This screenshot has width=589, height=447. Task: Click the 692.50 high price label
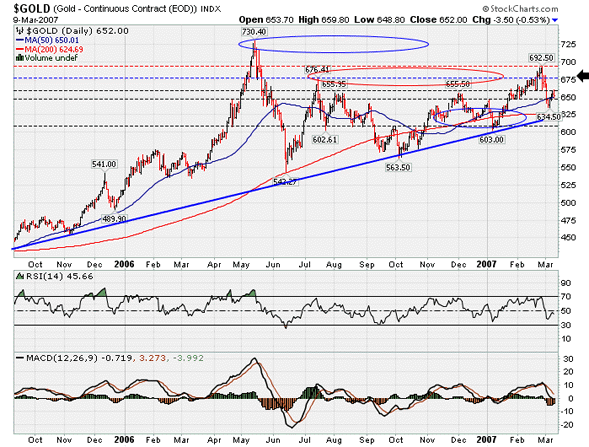[541, 58]
